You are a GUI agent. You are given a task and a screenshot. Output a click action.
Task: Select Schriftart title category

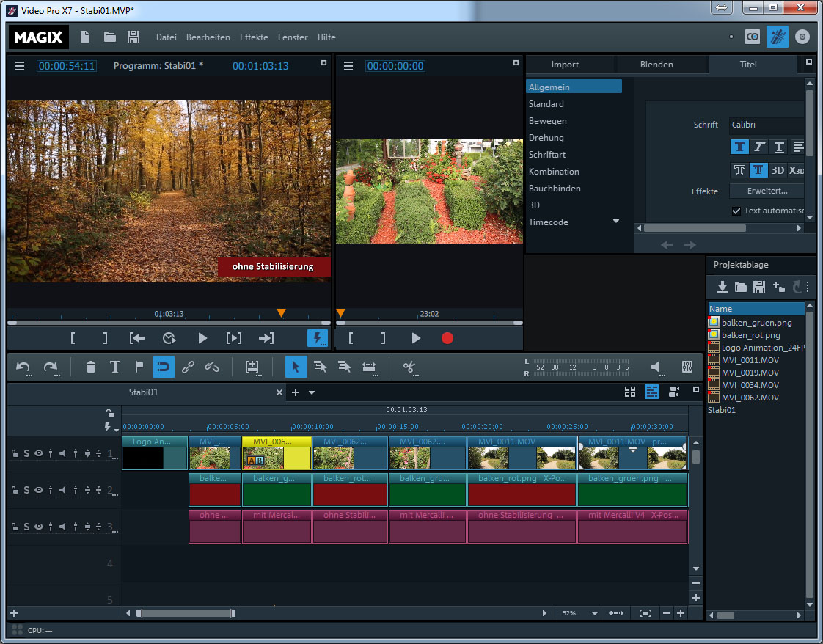click(547, 154)
